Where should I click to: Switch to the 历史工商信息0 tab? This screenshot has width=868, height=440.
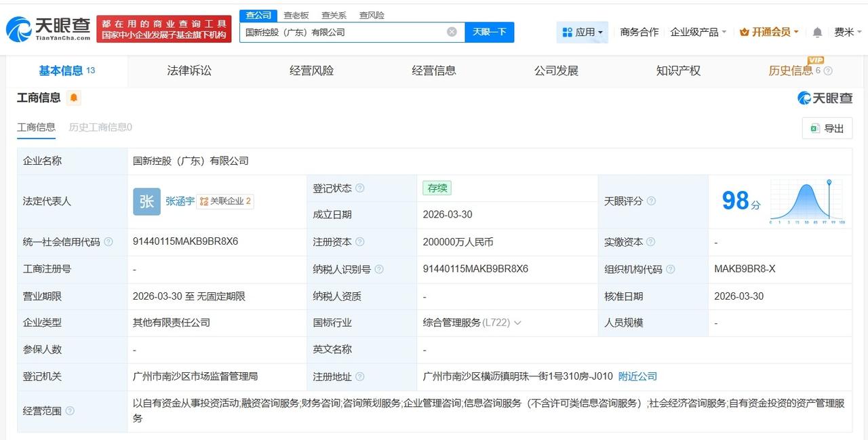click(x=100, y=127)
